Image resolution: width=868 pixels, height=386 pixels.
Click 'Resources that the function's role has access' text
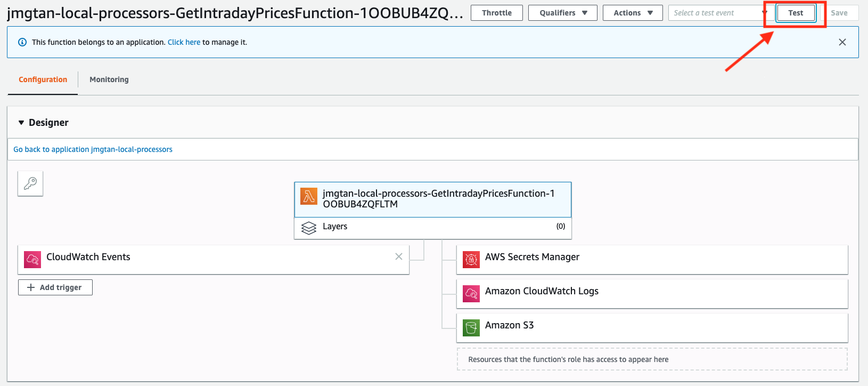tap(568, 359)
